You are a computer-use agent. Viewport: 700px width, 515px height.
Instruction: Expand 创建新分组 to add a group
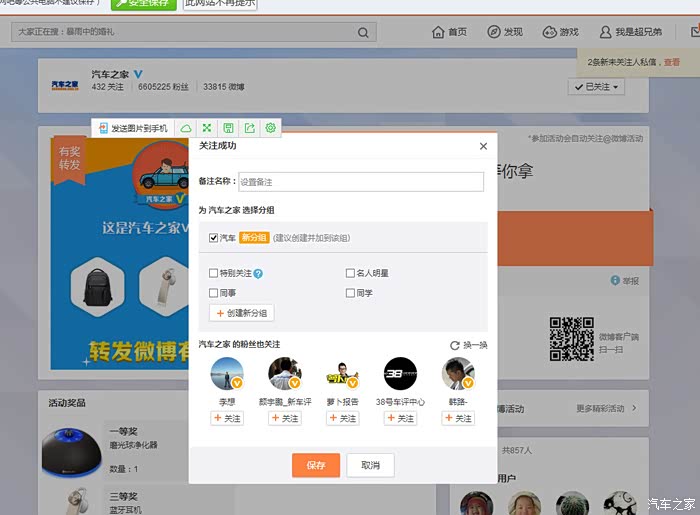241,313
